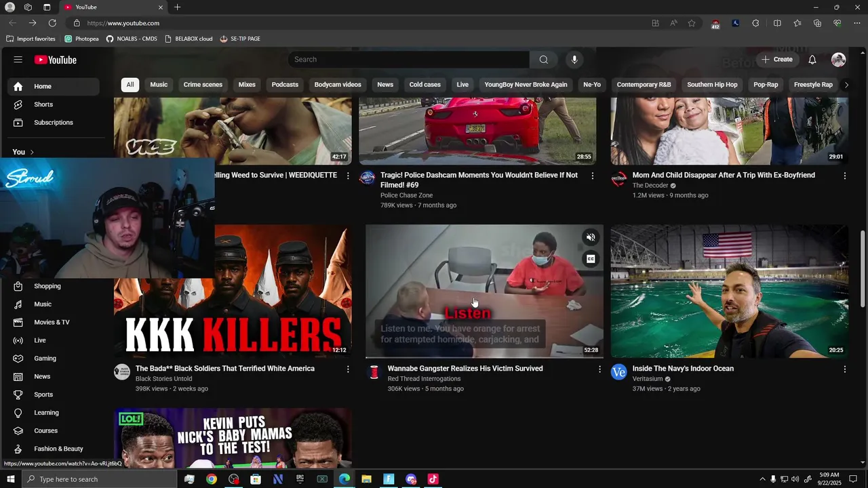Open the Navy indoor ocean thumbnail
This screenshot has height=488, width=868.
[729, 291]
